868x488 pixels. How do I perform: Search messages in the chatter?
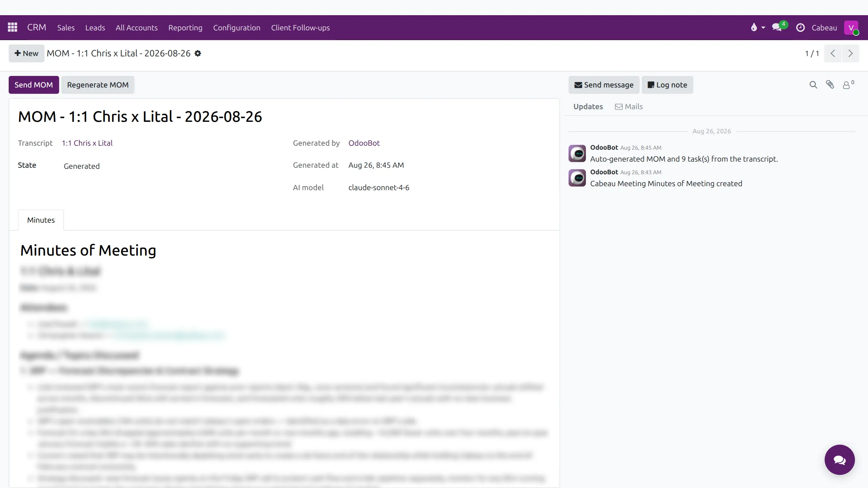(x=813, y=85)
